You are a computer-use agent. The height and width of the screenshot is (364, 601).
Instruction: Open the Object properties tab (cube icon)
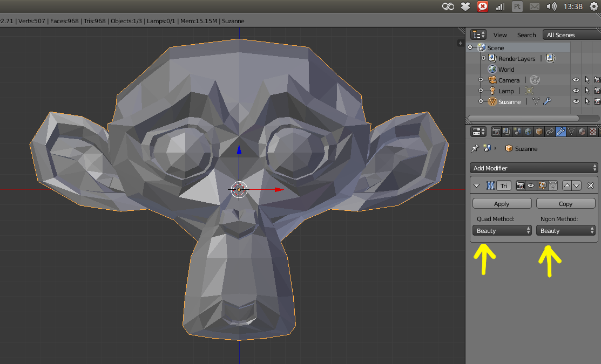coord(538,132)
